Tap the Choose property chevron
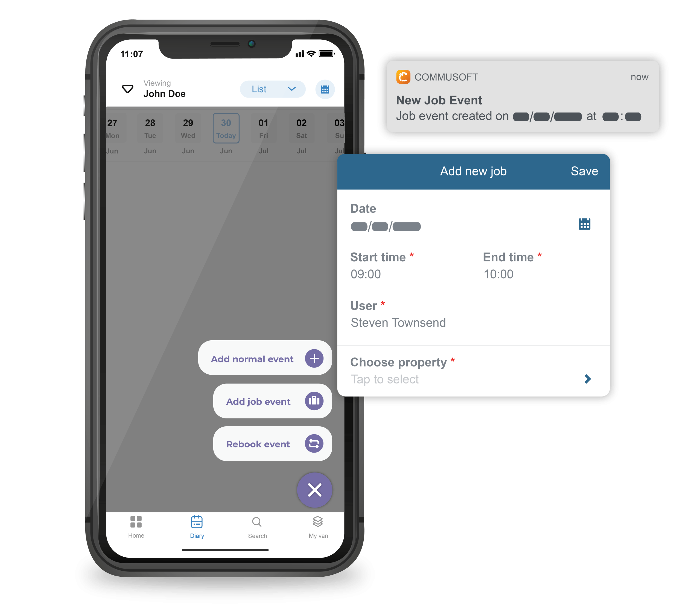 point(588,379)
